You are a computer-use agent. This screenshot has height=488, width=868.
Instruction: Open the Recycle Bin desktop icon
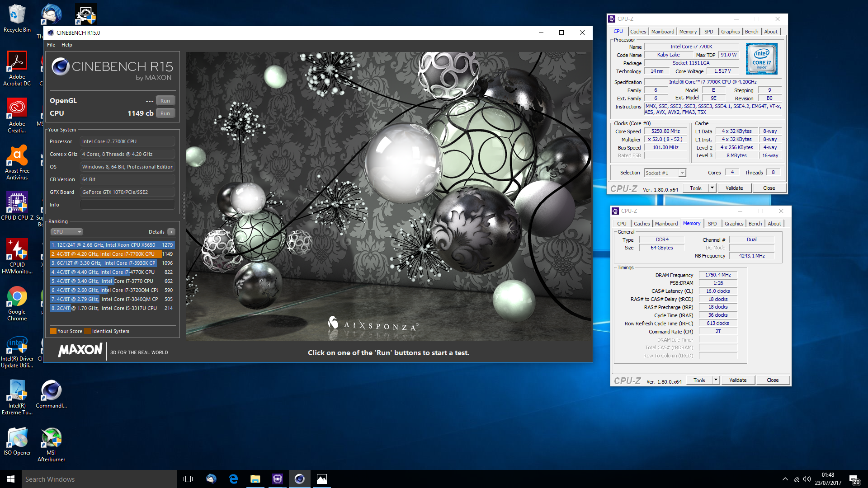[x=17, y=19]
